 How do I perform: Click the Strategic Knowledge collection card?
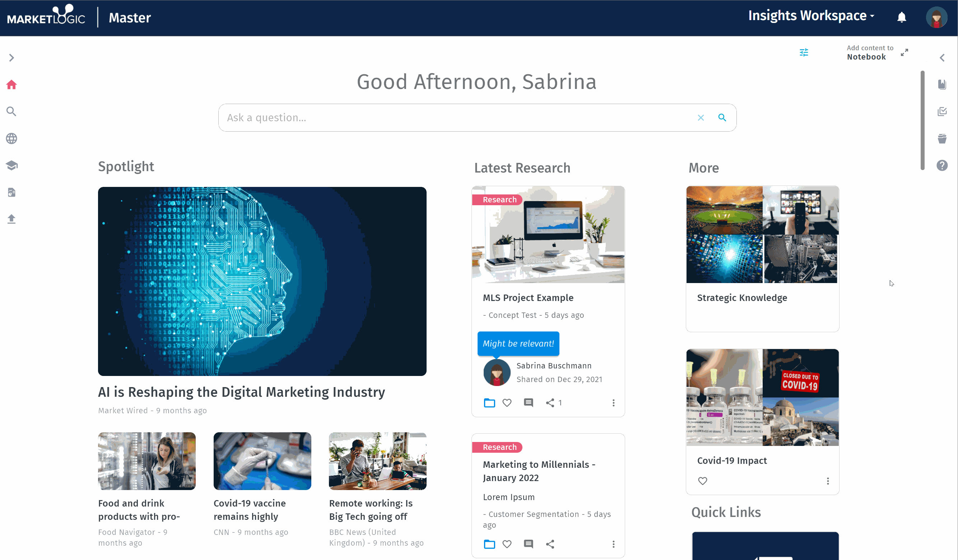pos(763,259)
